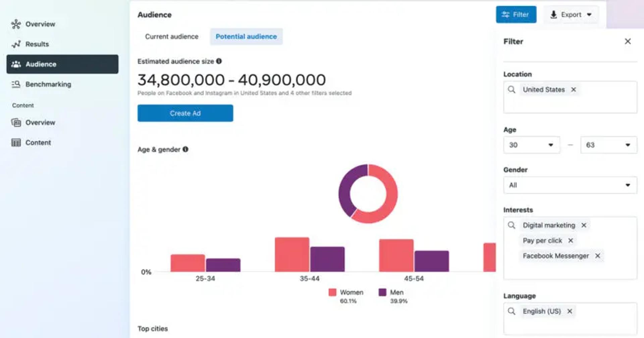Expand the Gender All dropdown

coord(570,185)
